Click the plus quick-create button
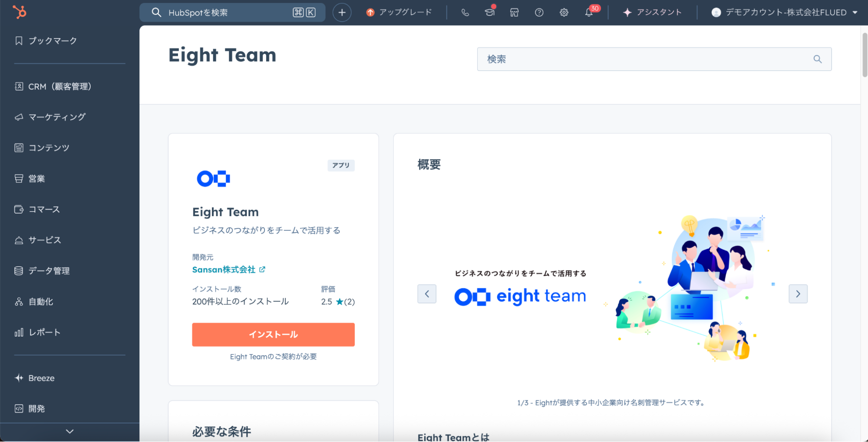 (342, 13)
